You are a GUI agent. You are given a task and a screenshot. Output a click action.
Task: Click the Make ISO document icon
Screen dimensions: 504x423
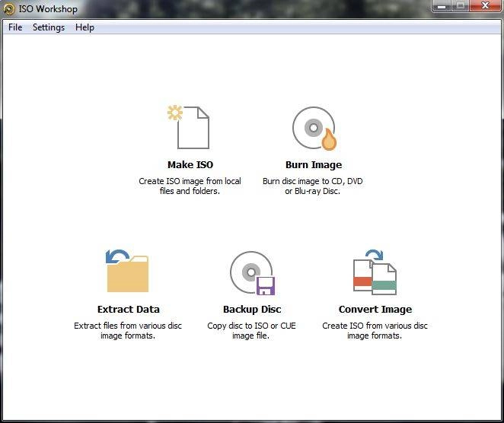(189, 128)
